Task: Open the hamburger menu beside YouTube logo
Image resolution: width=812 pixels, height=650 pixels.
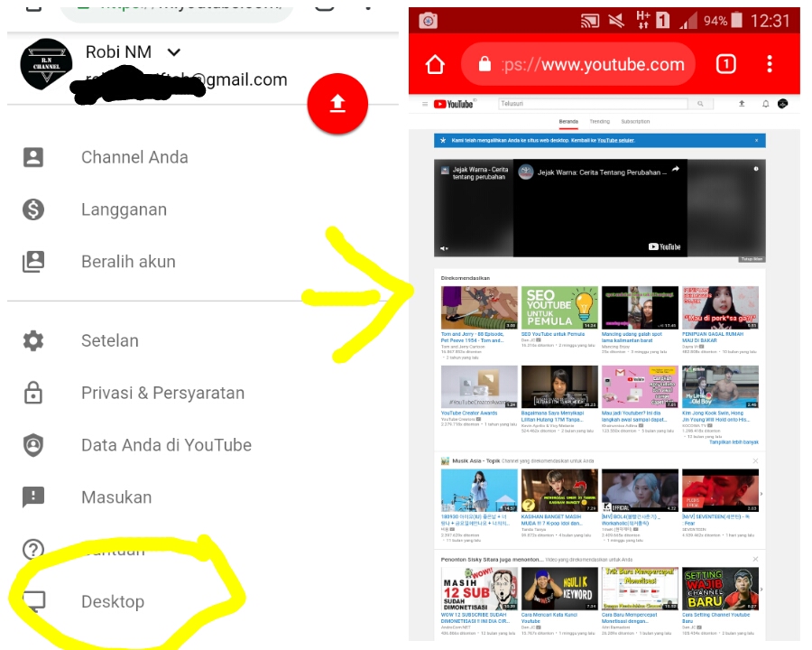Action: point(424,103)
